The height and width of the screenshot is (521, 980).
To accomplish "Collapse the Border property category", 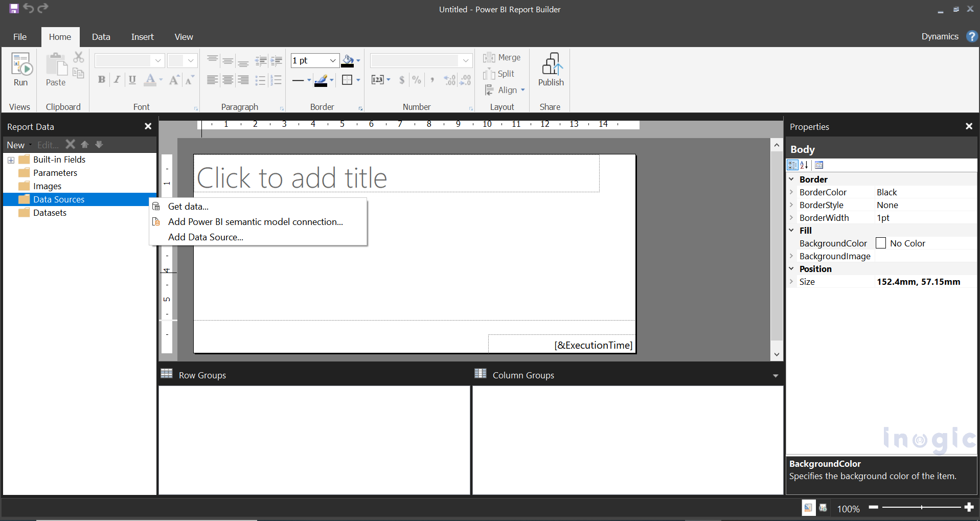I will pyautogui.click(x=791, y=179).
